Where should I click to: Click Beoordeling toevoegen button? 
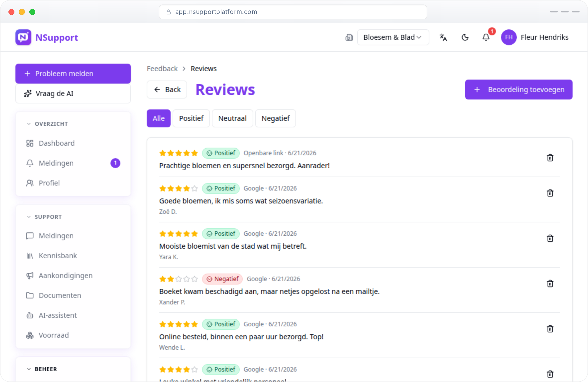(x=519, y=90)
